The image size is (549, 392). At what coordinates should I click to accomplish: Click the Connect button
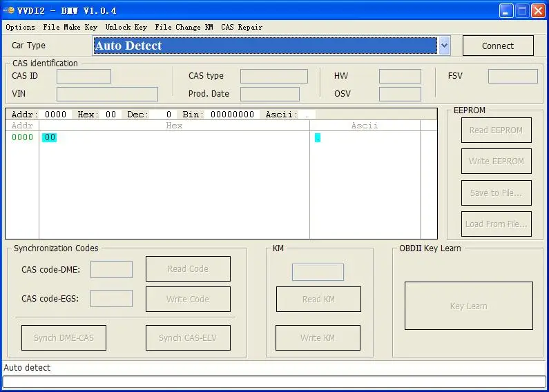point(498,46)
